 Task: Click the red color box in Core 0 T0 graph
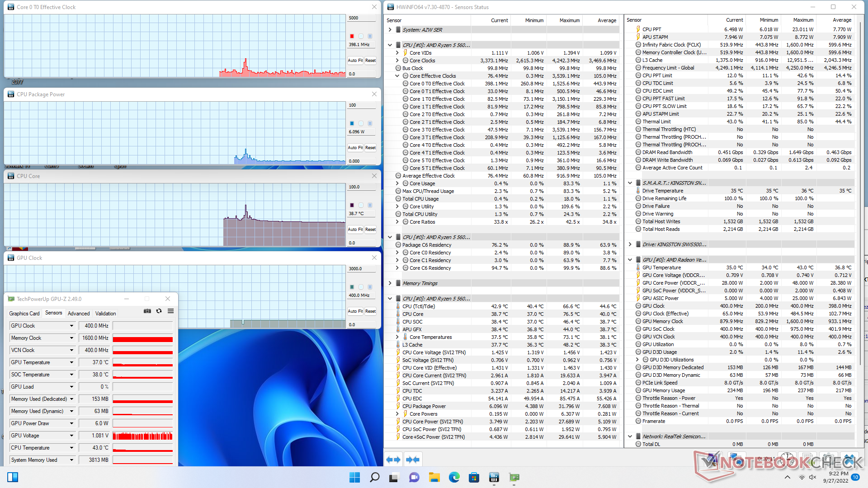coord(352,36)
